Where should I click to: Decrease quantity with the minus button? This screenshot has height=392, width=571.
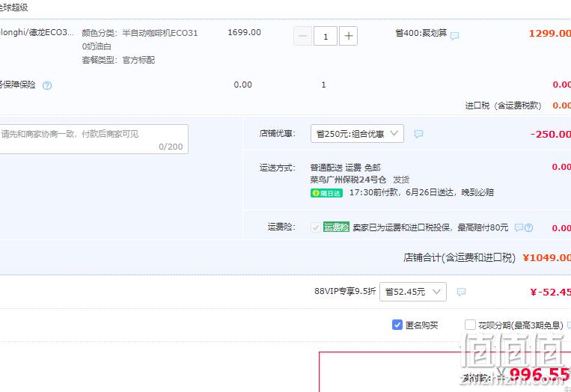[302, 36]
